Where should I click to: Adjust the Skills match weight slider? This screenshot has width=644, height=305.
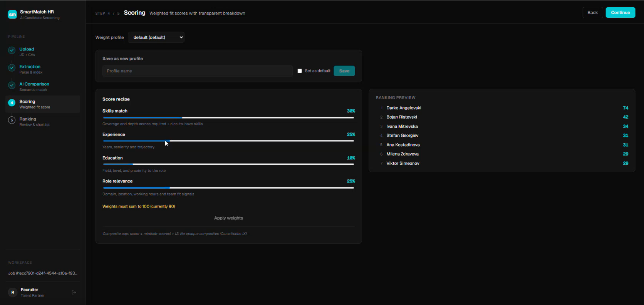(228, 117)
